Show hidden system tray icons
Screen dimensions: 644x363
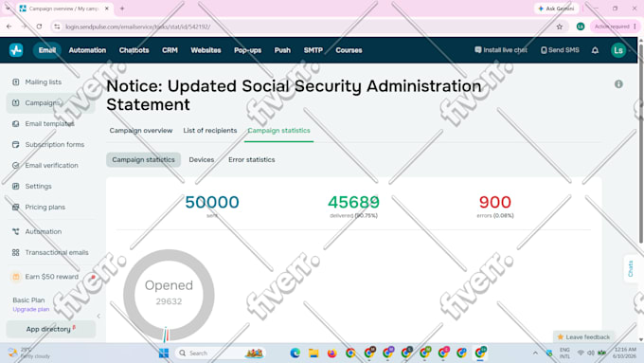[x=535, y=354]
